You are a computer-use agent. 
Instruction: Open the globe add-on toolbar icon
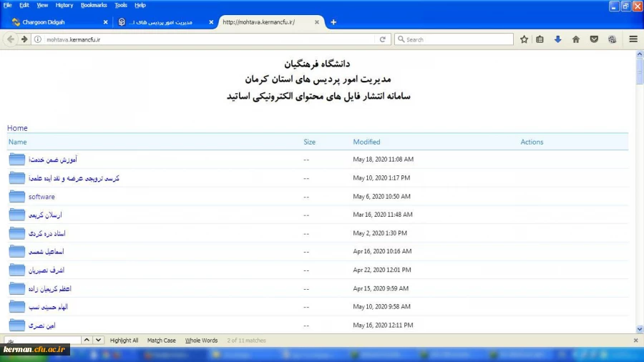point(612,39)
